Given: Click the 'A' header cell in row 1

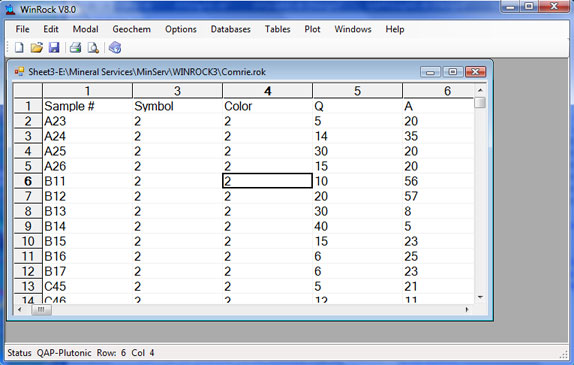Looking at the screenshot, I should point(439,106).
